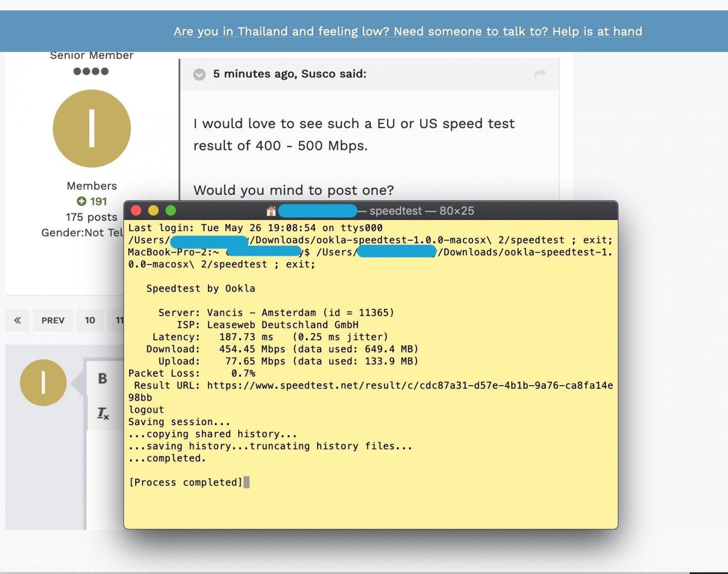The height and width of the screenshot is (574, 728).
Task: Click the gold avatar icon above Members
Action: tap(91, 128)
